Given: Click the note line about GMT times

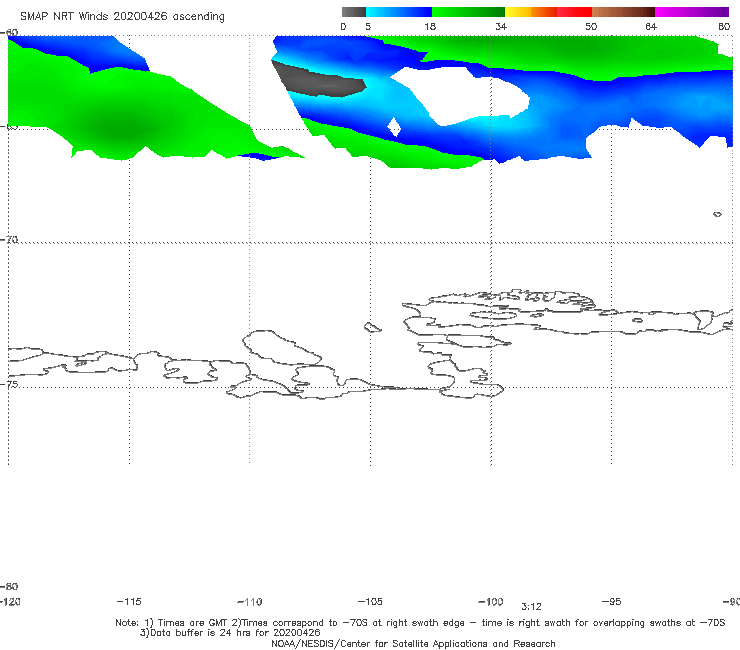Looking at the screenshot, I should point(420,623).
